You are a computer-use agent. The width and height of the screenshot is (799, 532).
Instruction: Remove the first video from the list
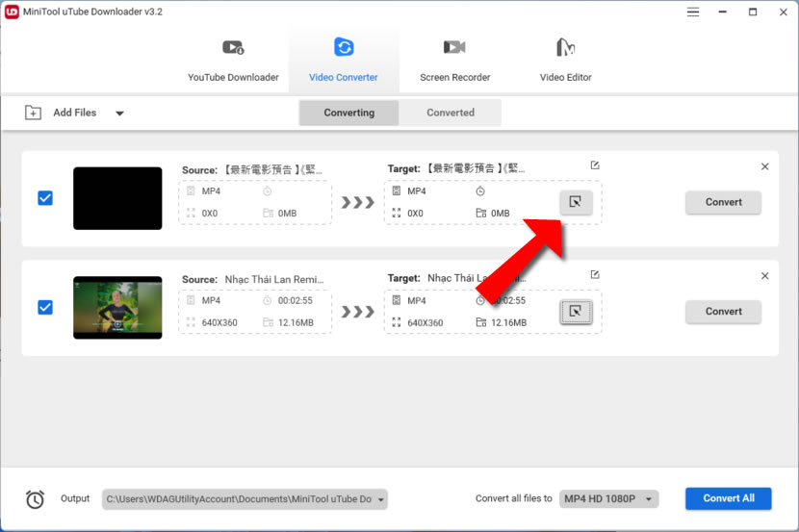click(x=765, y=166)
